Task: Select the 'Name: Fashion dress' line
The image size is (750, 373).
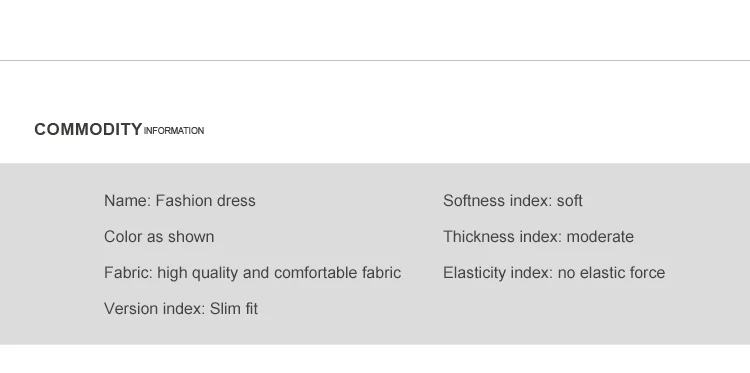Action: [180, 201]
